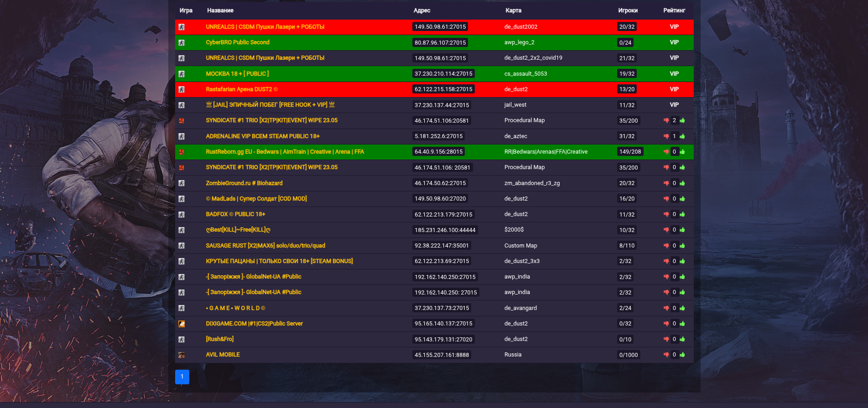Click the game icon for AVIL MOBILE
This screenshot has width=868, height=408.
(182, 355)
